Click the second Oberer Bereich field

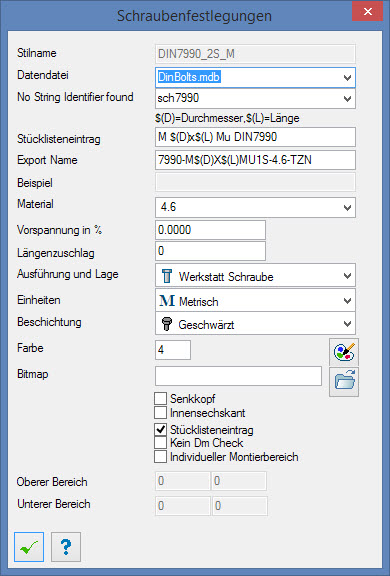(x=239, y=481)
